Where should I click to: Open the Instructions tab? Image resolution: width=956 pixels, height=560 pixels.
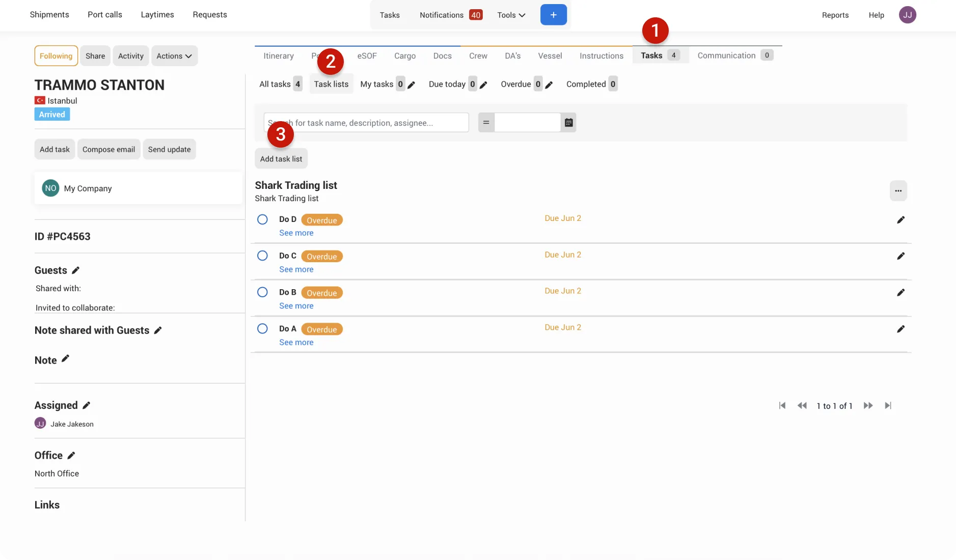tap(601, 56)
